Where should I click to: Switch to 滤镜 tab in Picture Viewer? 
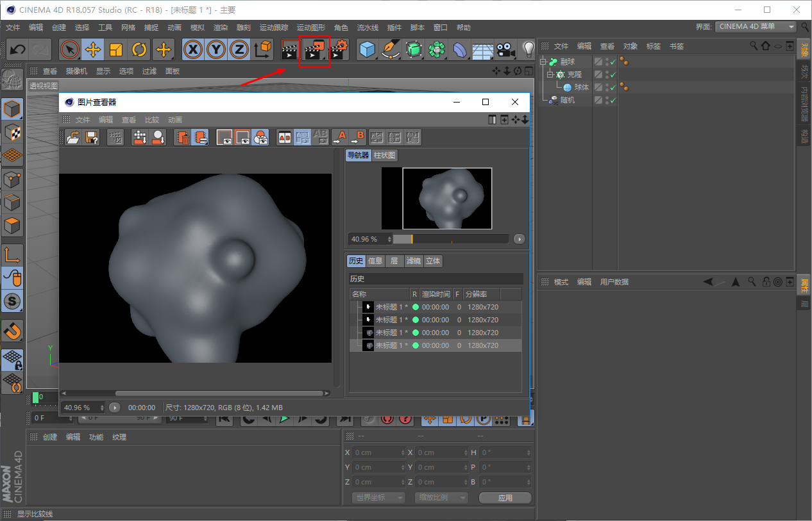click(x=414, y=261)
